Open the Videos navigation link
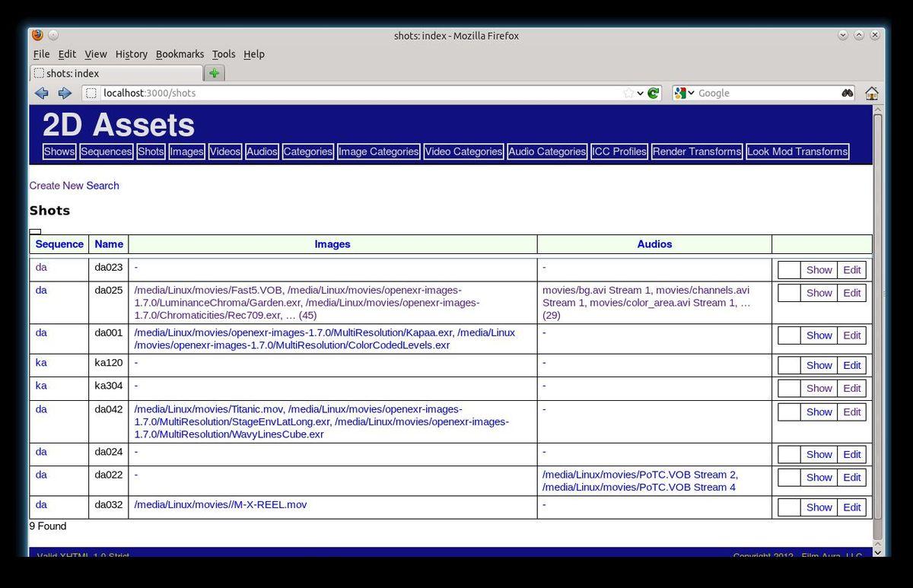 click(x=225, y=151)
